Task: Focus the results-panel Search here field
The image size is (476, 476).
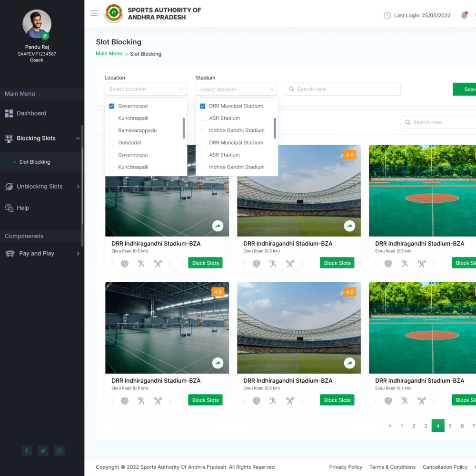Action: point(438,122)
